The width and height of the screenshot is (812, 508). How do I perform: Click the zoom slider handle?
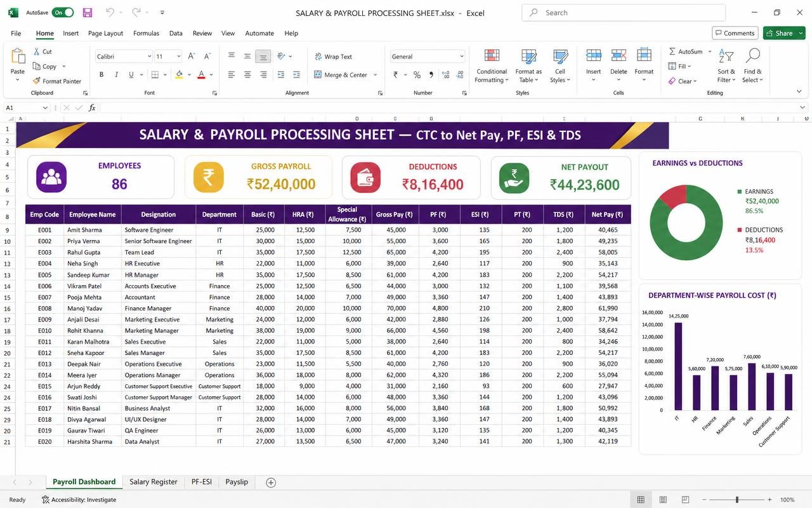(x=737, y=500)
